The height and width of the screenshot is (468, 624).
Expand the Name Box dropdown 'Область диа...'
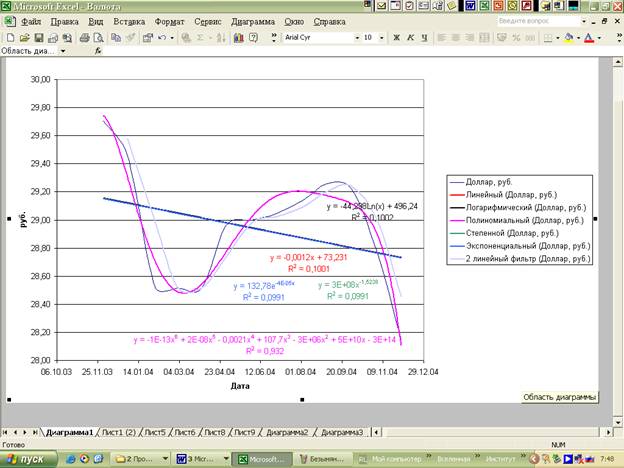(65, 50)
